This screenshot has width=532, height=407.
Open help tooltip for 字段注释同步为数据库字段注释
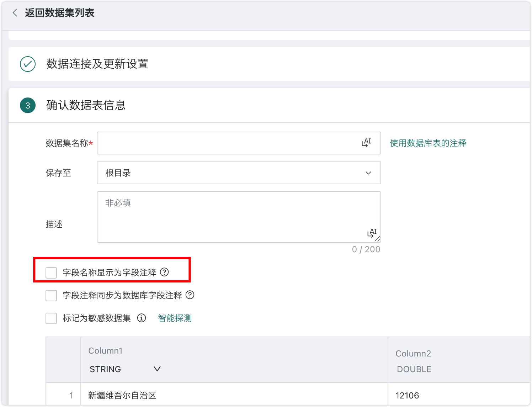click(191, 295)
